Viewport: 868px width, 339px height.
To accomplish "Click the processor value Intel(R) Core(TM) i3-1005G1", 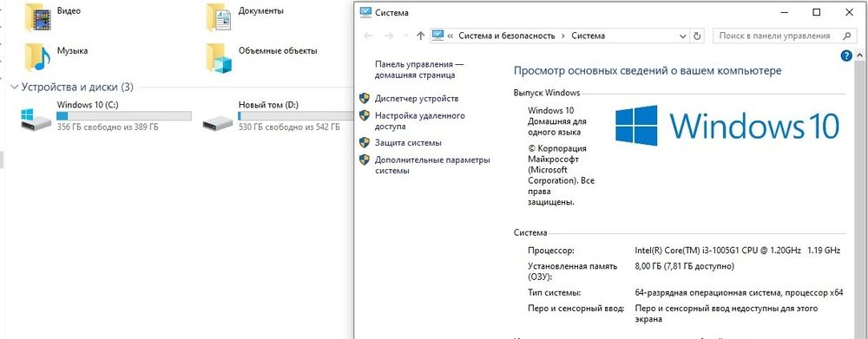I will [737, 251].
